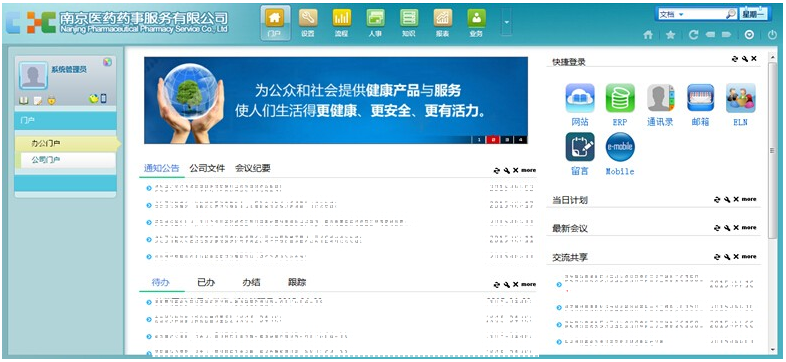The width and height of the screenshot is (786, 362).
Task: Open the 人事 HR module icon
Action: pos(375,23)
